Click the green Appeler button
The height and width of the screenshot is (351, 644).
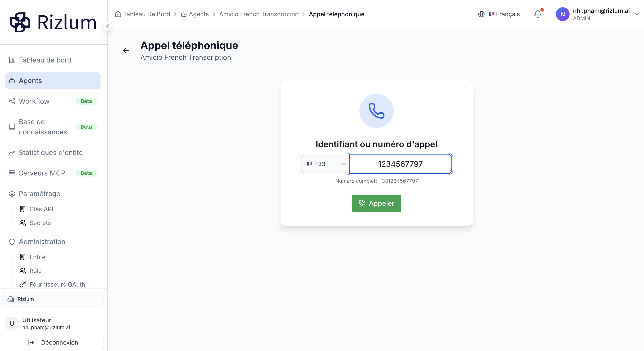376,203
